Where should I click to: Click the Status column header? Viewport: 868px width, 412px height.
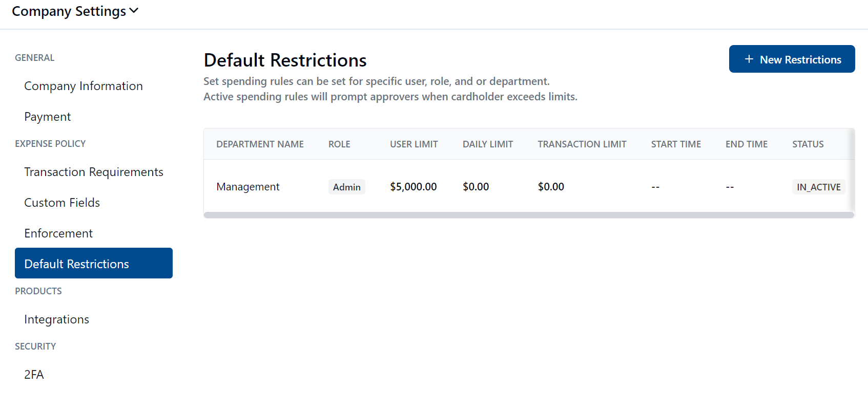(808, 144)
